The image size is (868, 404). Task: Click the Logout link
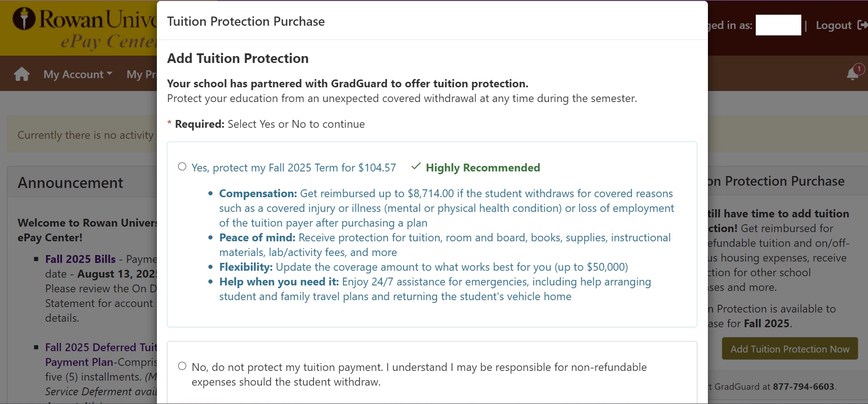tap(834, 25)
